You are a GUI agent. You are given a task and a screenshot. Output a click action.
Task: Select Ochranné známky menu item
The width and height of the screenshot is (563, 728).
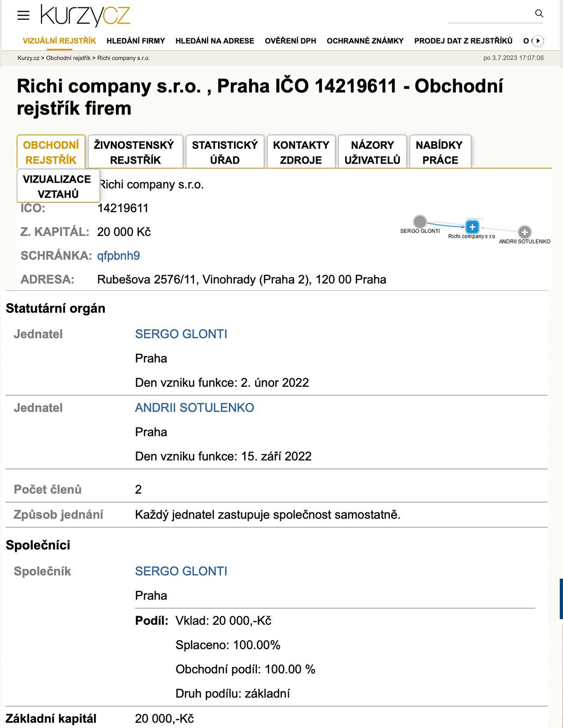click(x=365, y=41)
